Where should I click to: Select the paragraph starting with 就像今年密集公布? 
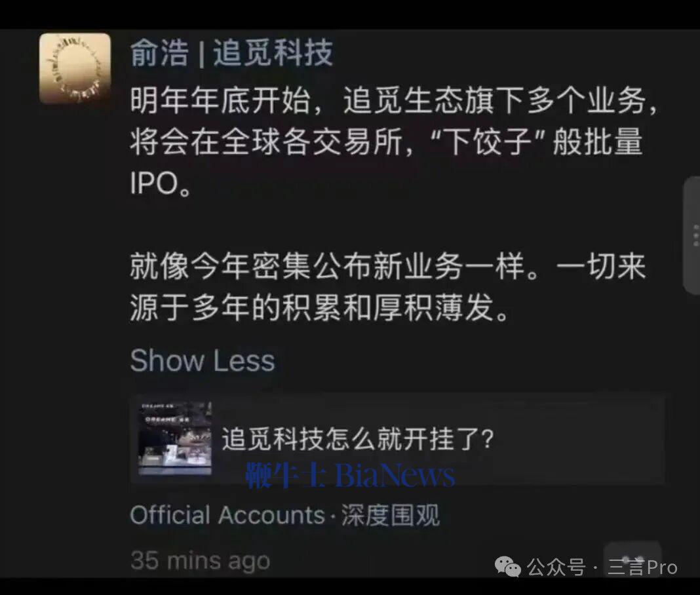387,286
